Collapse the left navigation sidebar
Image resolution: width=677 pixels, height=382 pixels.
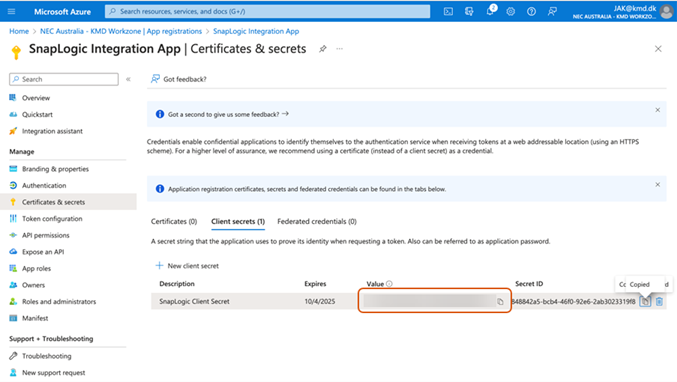coord(128,79)
